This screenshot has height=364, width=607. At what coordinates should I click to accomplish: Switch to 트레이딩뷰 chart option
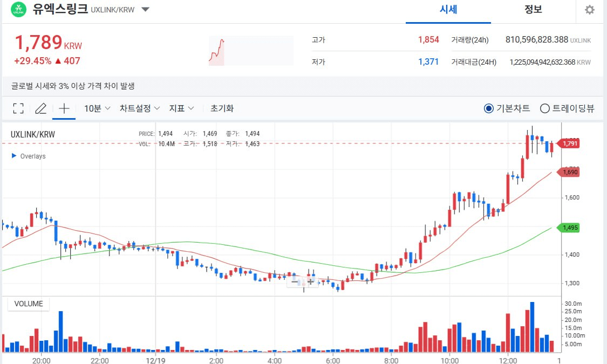(544, 108)
